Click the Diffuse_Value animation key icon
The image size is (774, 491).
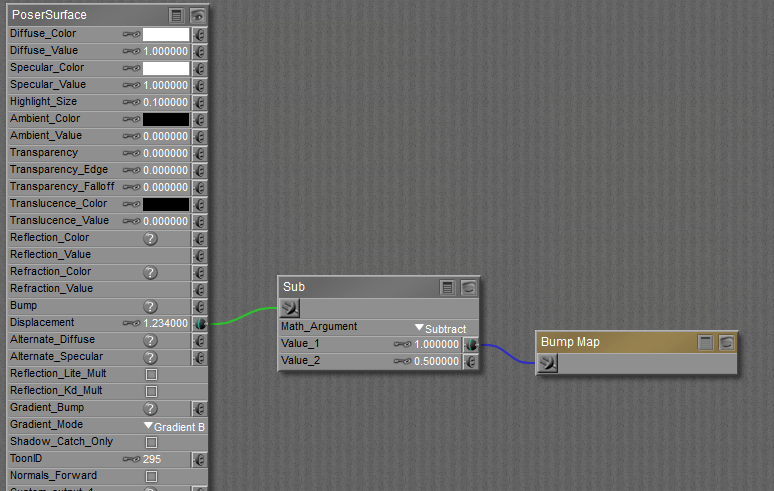point(131,51)
